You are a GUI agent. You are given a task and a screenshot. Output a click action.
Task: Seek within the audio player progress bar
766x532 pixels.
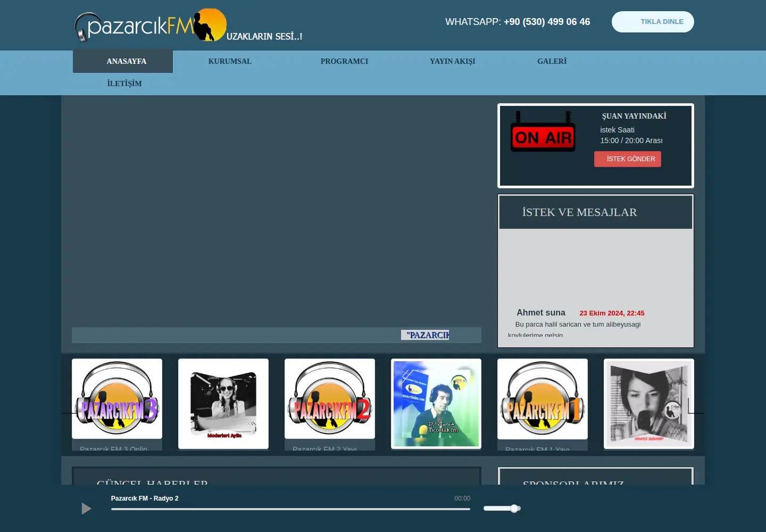290,509
